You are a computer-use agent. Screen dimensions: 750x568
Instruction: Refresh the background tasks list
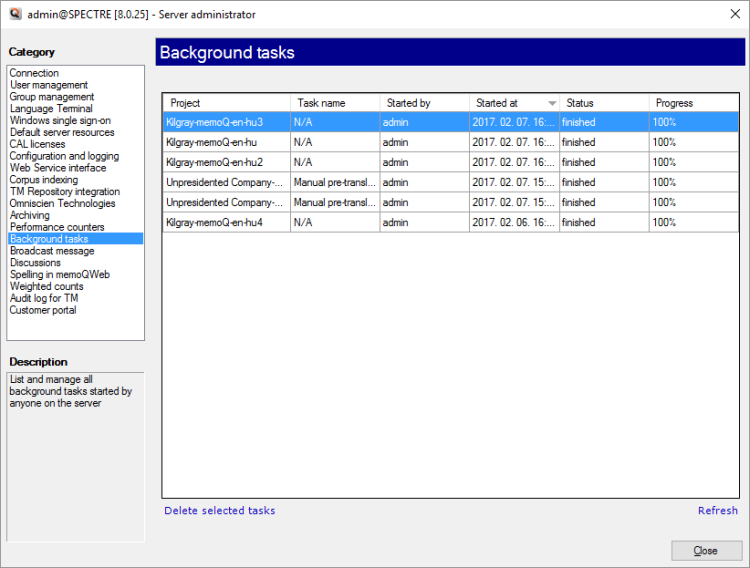coord(717,510)
